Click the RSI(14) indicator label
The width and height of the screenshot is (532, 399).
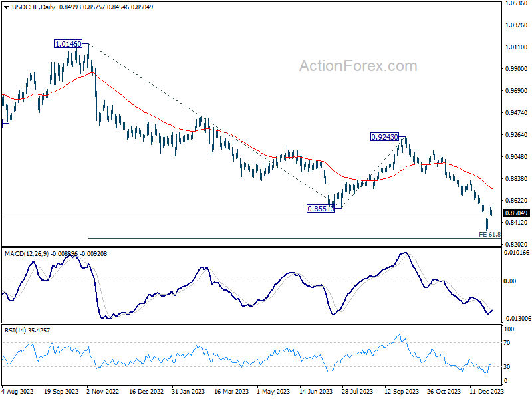tap(15, 330)
